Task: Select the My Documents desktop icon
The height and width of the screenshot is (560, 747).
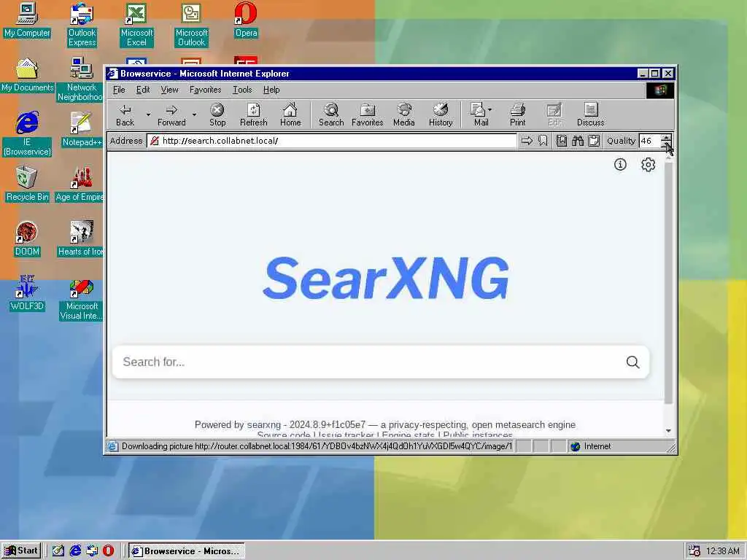Action: 27,75
